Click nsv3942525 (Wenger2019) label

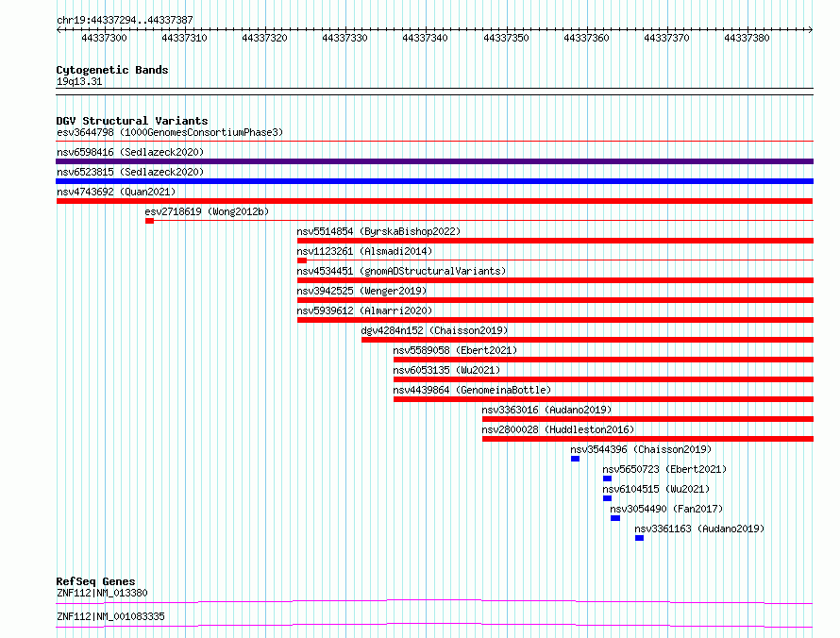[x=361, y=291]
